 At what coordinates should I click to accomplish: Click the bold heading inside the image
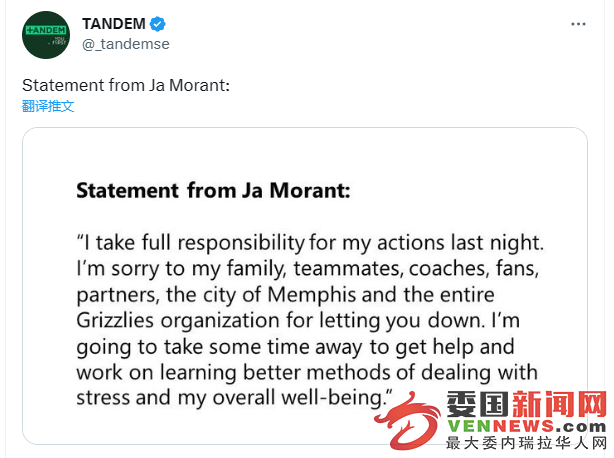pos(213,191)
